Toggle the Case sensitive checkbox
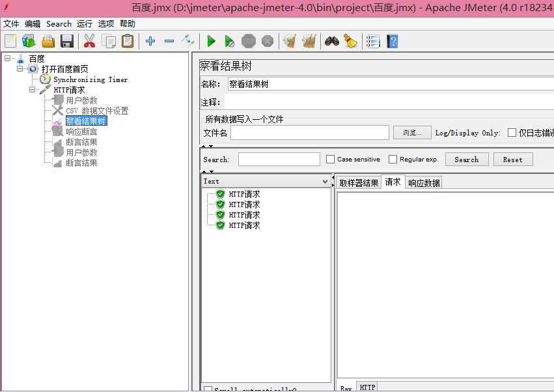 pos(330,159)
